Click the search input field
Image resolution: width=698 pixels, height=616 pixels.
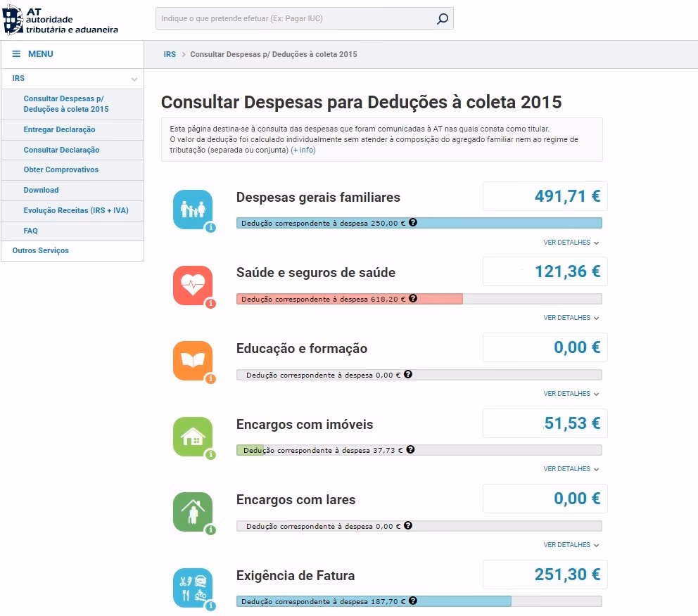pos(294,19)
